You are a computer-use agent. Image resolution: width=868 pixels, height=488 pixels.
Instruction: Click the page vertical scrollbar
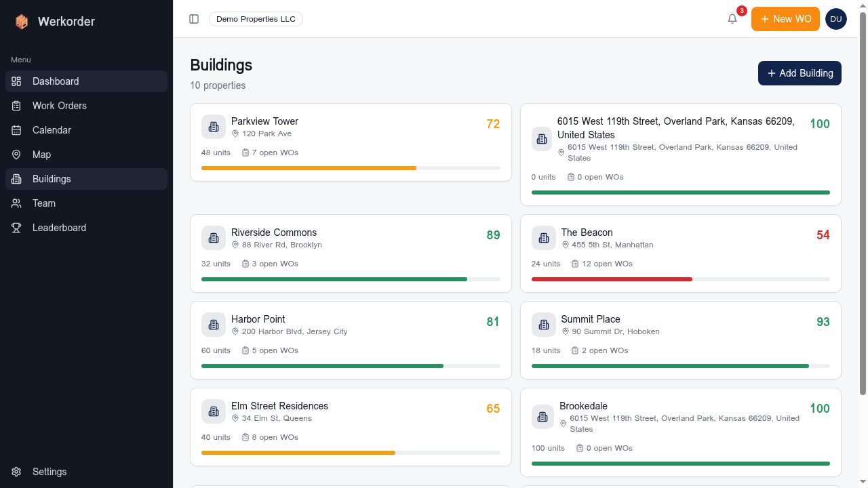(863, 203)
